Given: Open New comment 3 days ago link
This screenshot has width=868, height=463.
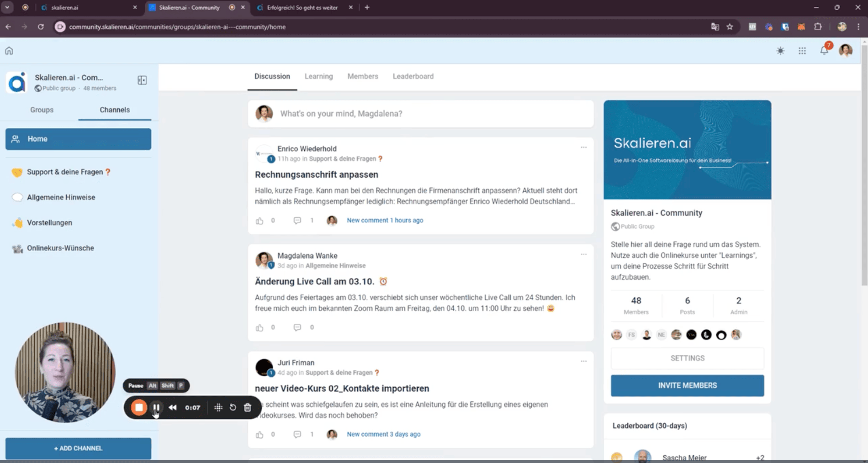Looking at the screenshot, I should 383,434.
